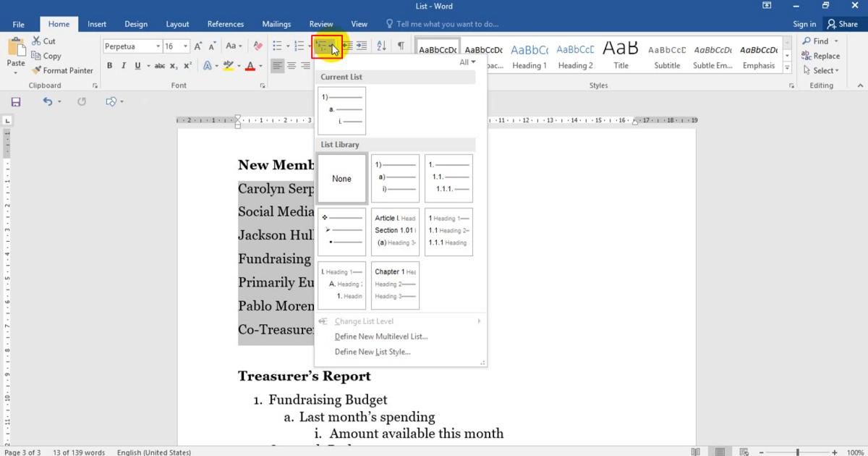Select Article I Section 1.01 list thumbnail

tap(395, 232)
